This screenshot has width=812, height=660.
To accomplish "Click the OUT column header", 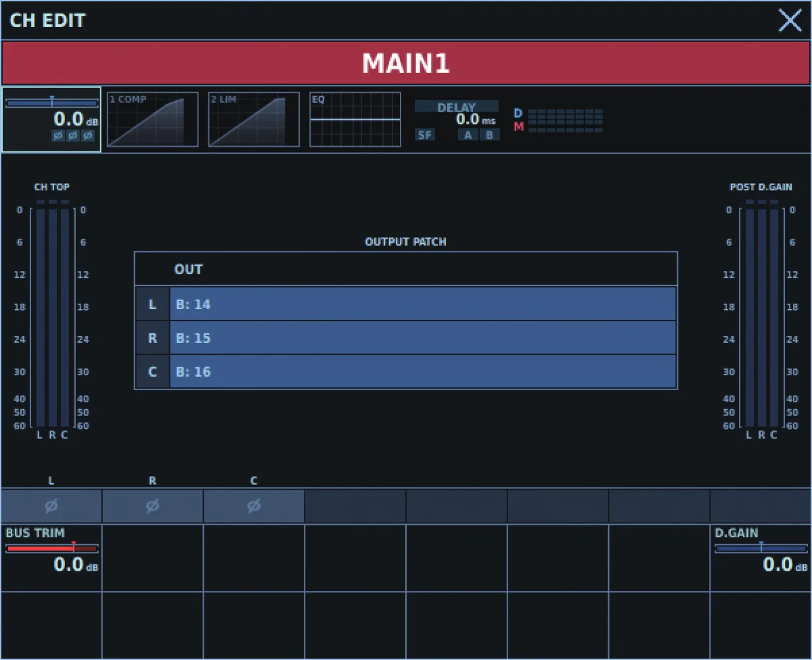I will [188, 269].
